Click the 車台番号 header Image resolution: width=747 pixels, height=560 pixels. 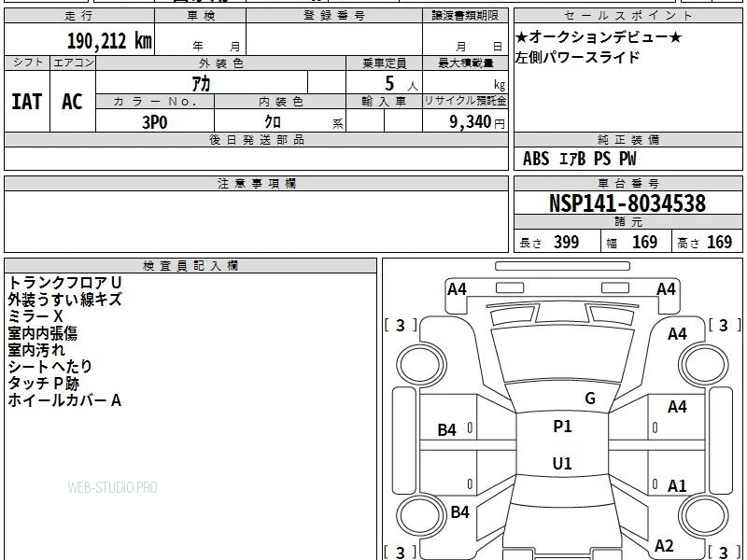tap(627, 183)
